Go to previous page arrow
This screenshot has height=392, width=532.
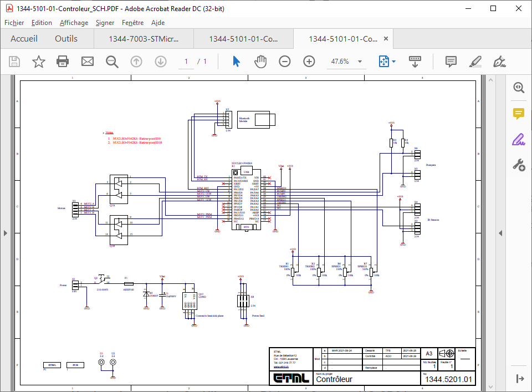pos(136,62)
